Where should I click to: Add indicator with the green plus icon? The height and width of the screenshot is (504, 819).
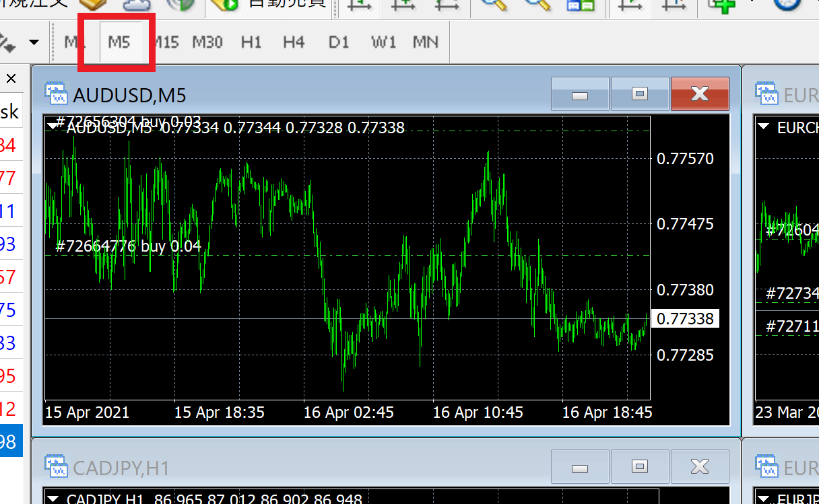coord(721,4)
